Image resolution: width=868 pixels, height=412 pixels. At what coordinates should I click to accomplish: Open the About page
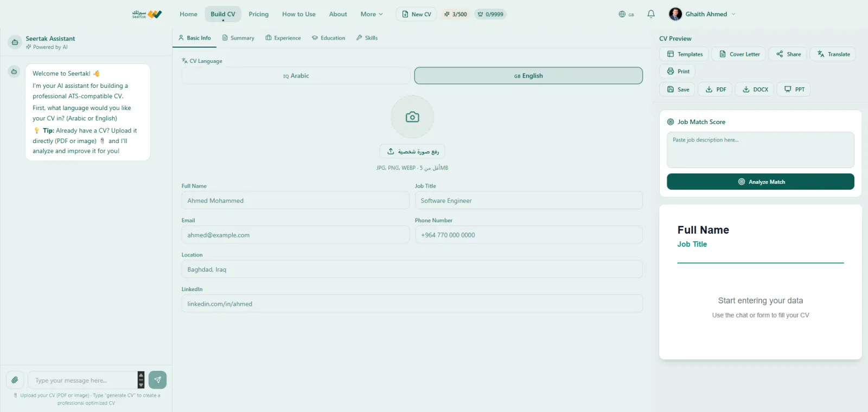(x=338, y=14)
